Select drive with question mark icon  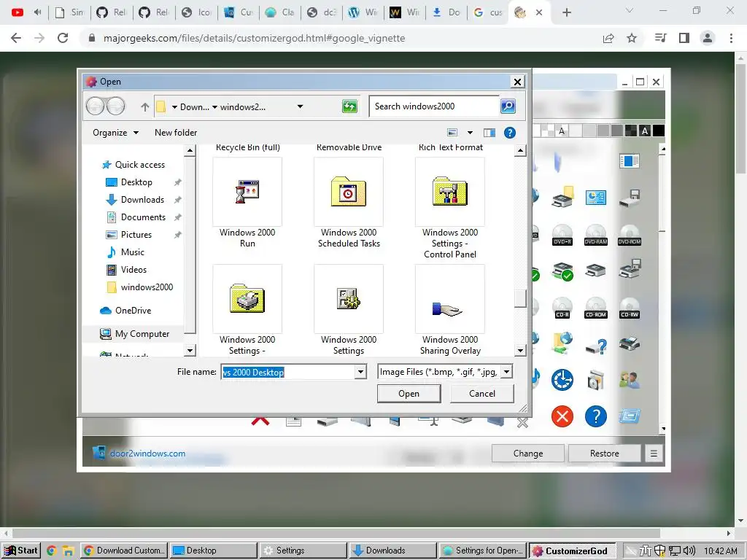(596, 346)
